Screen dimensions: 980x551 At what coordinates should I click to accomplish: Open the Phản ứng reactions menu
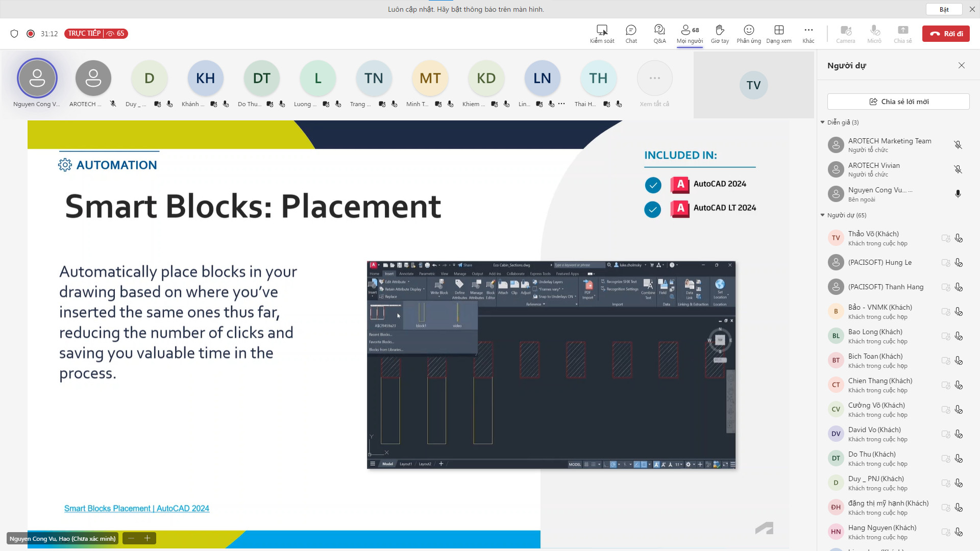[749, 34]
